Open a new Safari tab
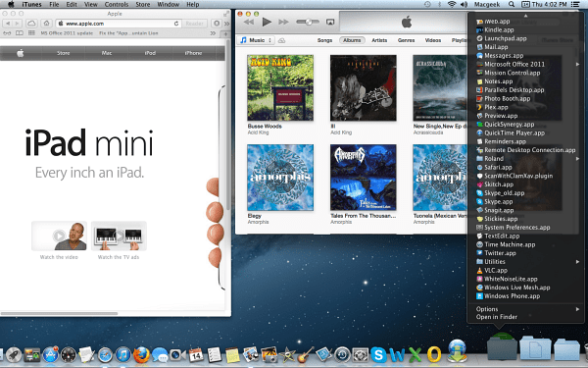Image resolution: width=588 pixels, height=368 pixels. click(x=225, y=33)
